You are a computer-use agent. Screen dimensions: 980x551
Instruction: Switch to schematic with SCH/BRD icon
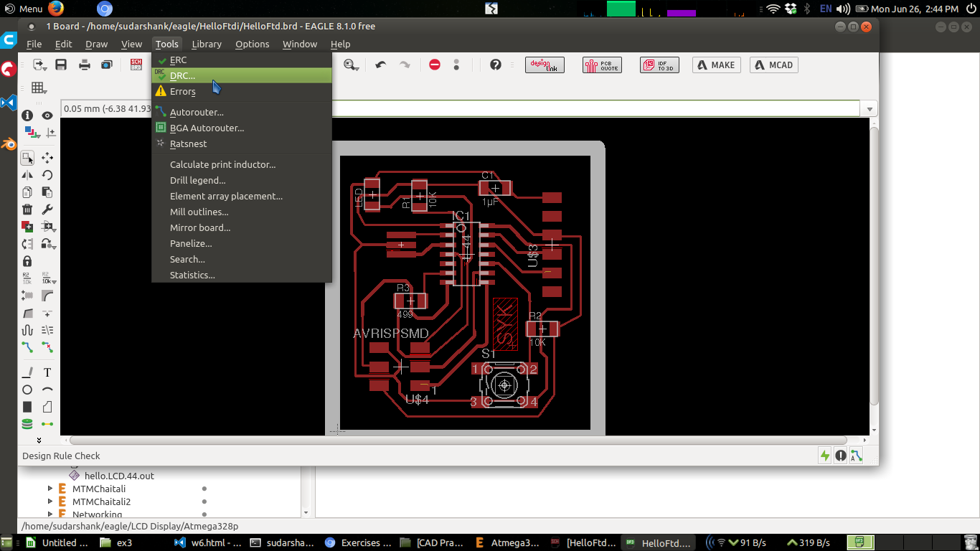[136, 65]
